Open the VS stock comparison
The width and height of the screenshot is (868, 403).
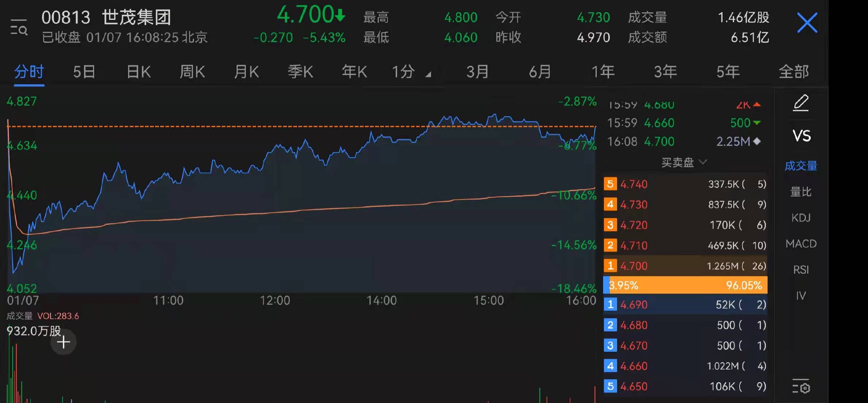coord(801,136)
